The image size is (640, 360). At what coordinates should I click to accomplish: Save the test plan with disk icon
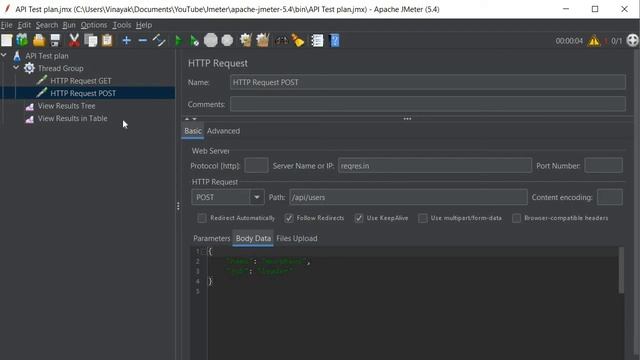55,40
